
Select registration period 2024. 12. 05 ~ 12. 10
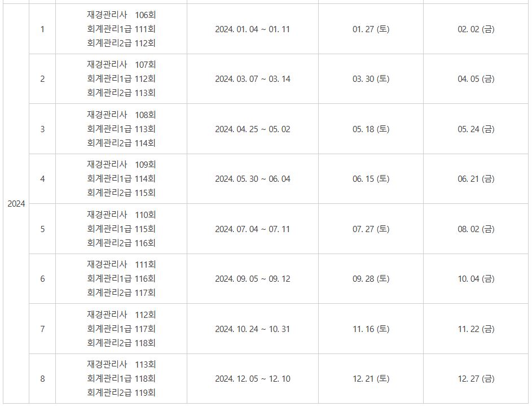(x=252, y=379)
